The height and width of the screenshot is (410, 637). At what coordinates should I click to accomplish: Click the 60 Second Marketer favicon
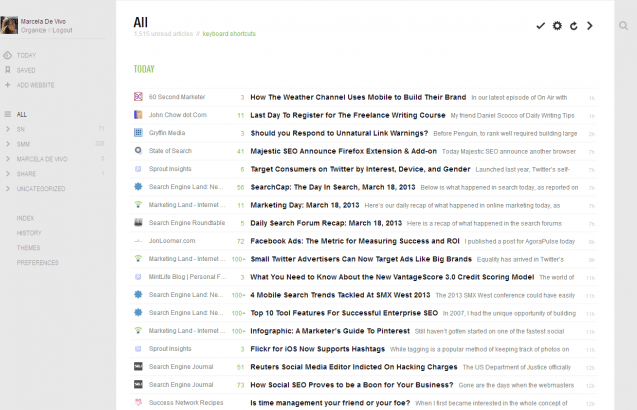pos(138,97)
